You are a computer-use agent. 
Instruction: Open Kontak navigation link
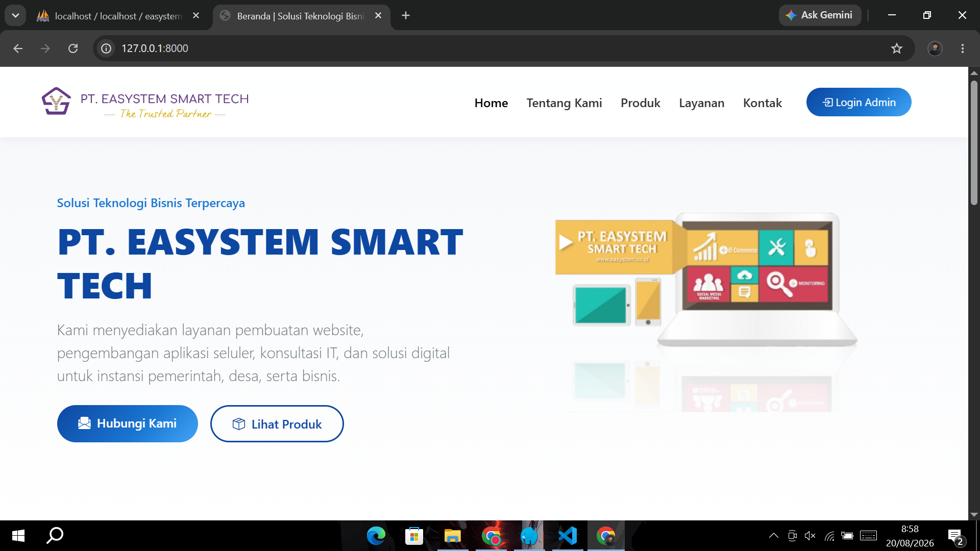point(762,103)
